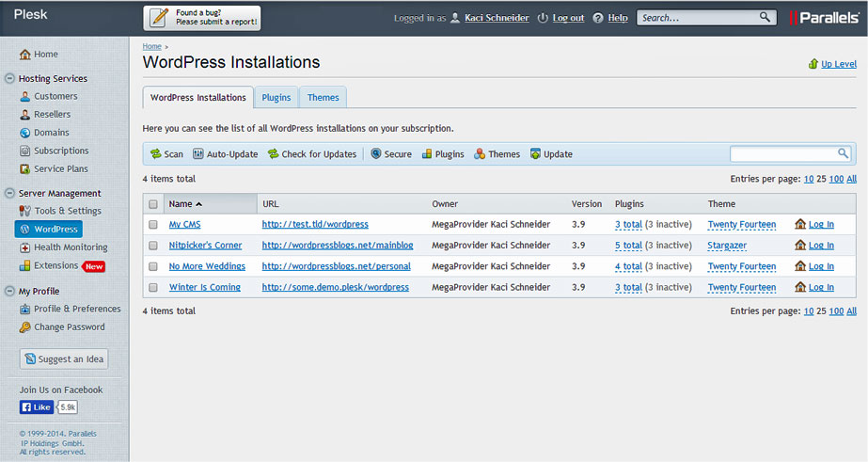Log In to No More Weddings
Image resolution: width=868 pixels, height=462 pixels.
821,266
